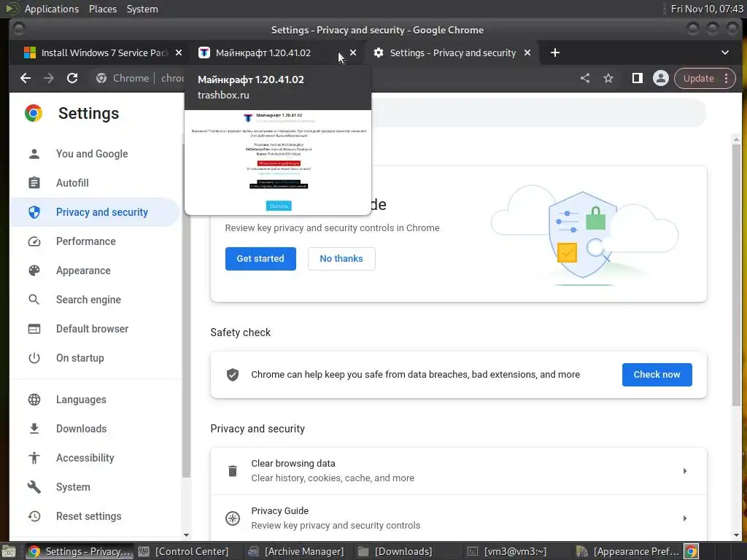Open You and Google settings section
Viewport: 747px width, 560px height.
(94, 154)
